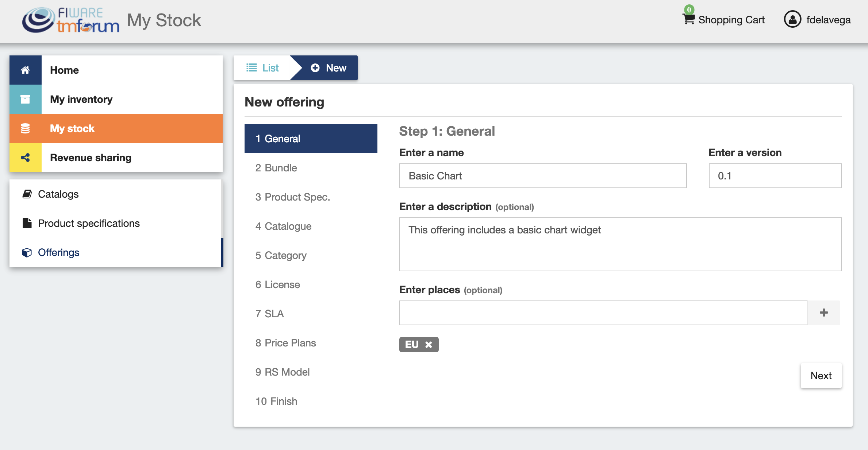Click the Product specifications icon
Image resolution: width=868 pixels, height=450 pixels.
[27, 223]
